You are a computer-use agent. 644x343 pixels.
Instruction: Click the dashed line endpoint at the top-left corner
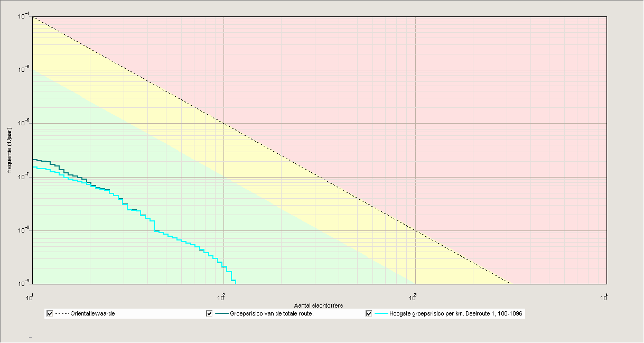click(33, 17)
